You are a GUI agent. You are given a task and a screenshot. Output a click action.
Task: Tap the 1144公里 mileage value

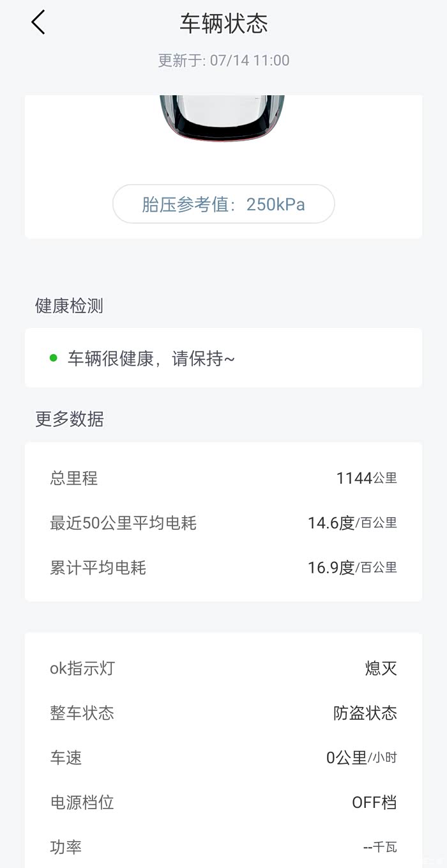[x=367, y=478]
